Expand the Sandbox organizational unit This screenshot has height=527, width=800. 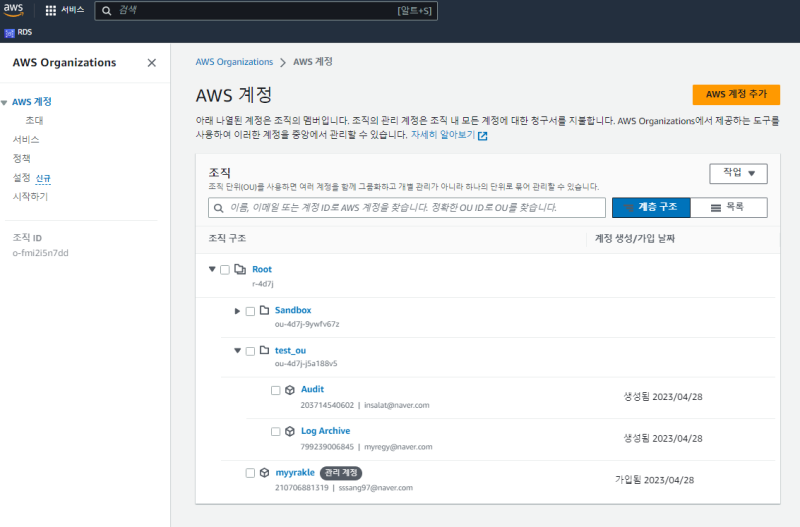pos(237,311)
